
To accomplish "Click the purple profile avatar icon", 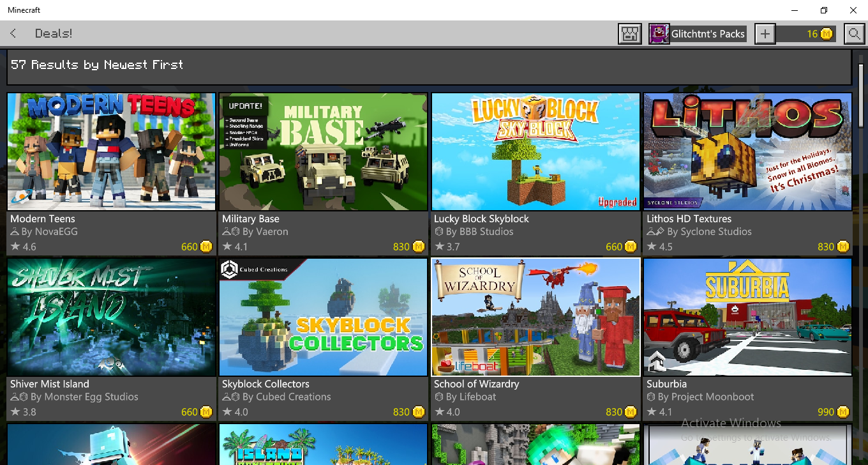I will click(x=659, y=34).
